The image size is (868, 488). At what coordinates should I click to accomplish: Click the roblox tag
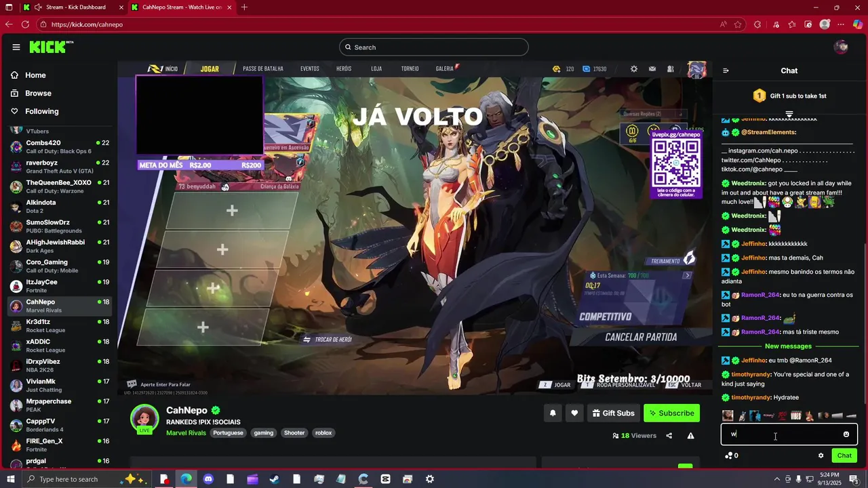pos(323,433)
